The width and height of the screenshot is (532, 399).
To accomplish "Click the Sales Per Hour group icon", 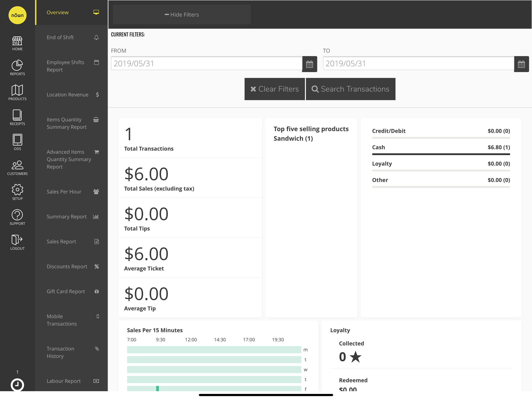I will (x=96, y=192).
